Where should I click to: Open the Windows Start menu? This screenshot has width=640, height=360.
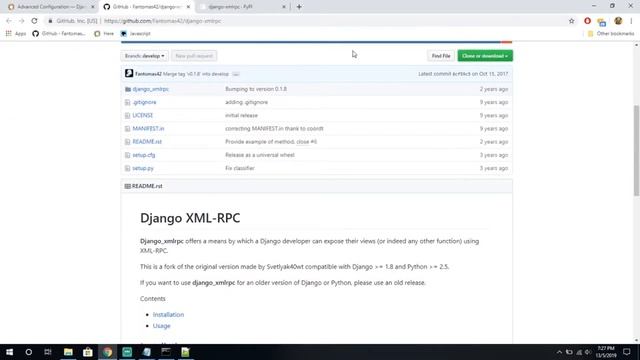[x=9, y=352]
